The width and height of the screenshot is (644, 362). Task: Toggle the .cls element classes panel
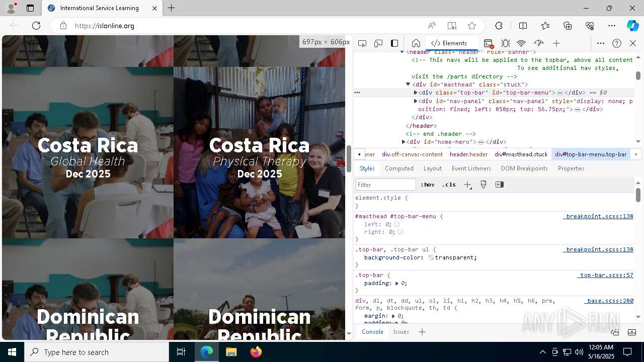pyautogui.click(x=449, y=185)
